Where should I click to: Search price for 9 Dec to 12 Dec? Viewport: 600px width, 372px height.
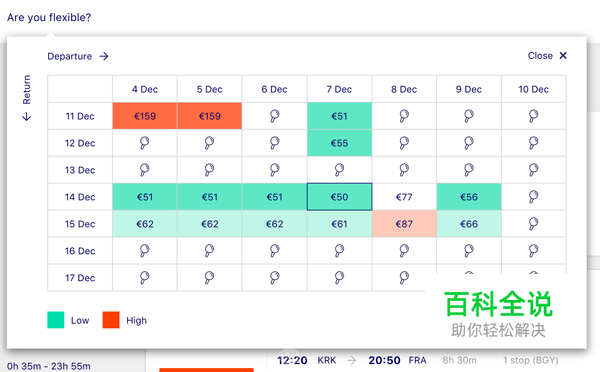point(469,143)
